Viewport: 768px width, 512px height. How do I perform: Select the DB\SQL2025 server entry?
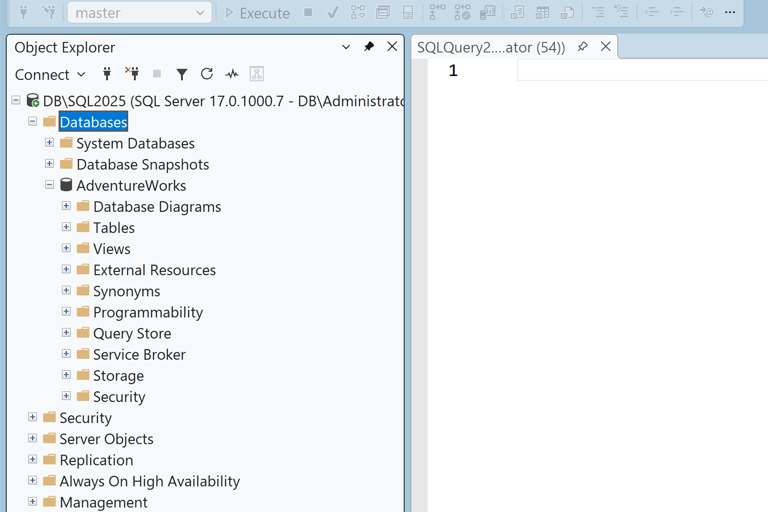(x=223, y=101)
